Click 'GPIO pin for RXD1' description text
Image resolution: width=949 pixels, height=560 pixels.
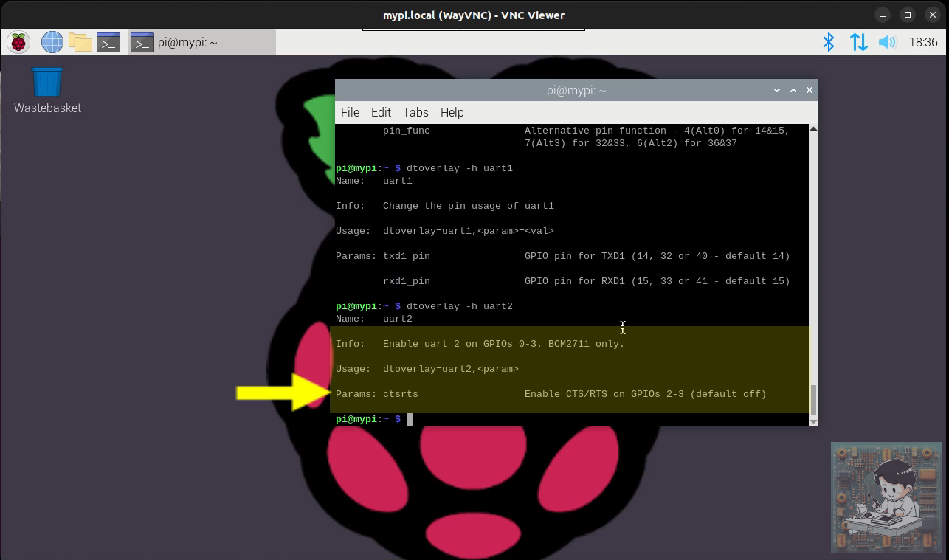click(658, 281)
